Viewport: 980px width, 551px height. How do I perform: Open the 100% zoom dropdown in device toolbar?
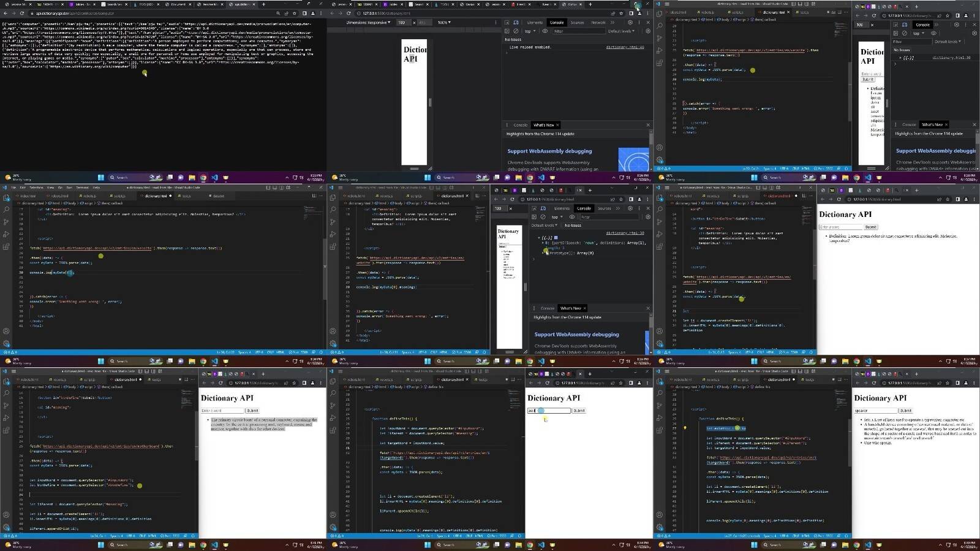click(x=443, y=23)
